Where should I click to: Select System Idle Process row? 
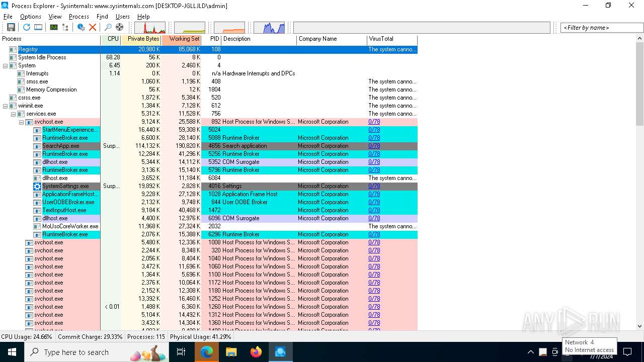(209, 57)
